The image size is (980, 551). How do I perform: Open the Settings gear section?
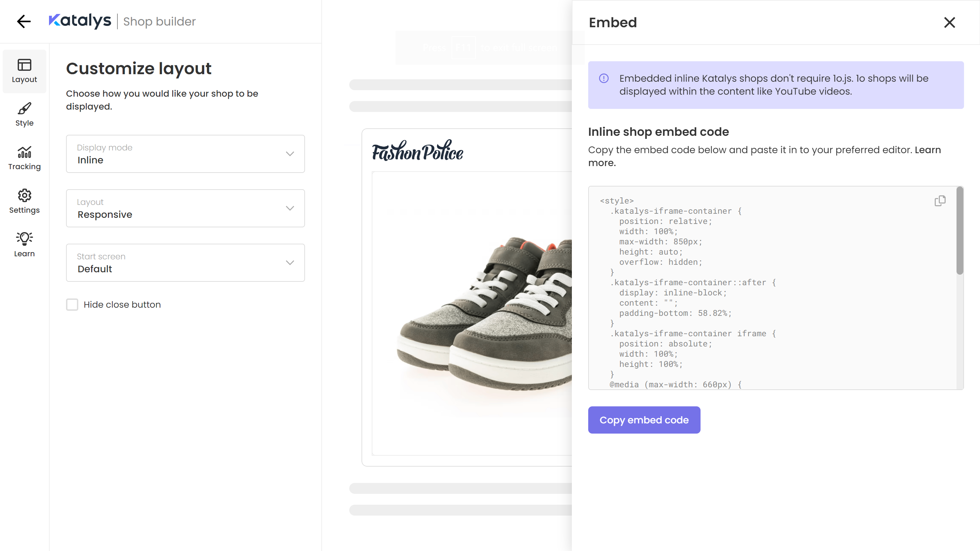25,201
